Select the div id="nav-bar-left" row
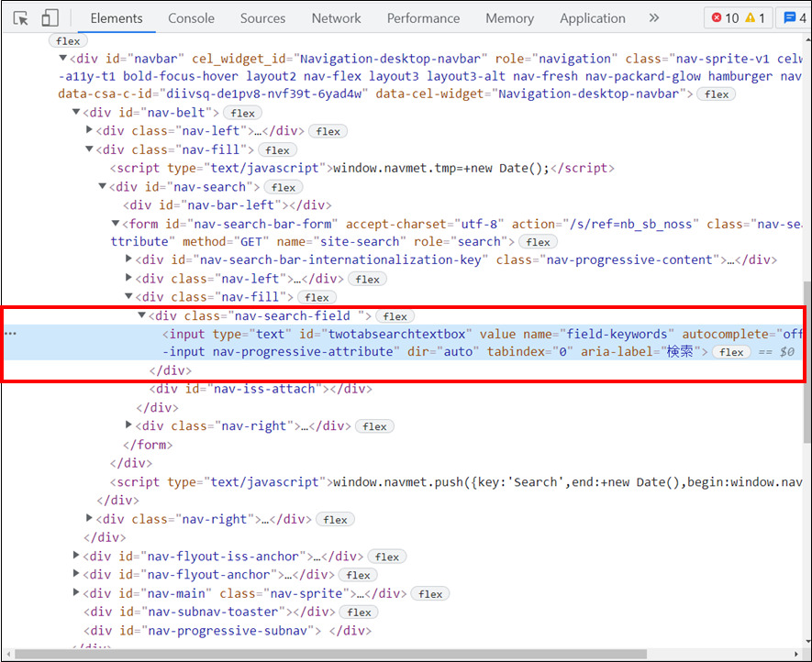 [228, 205]
